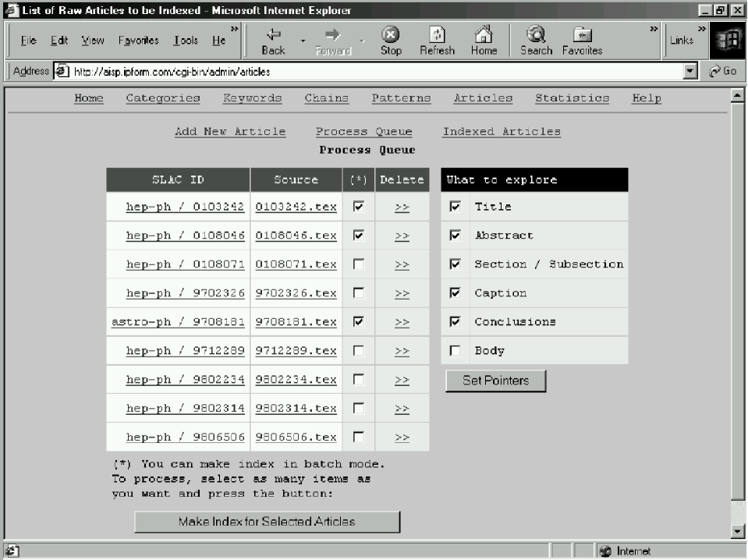Open the File menu

pyautogui.click(x=29, y=41)
